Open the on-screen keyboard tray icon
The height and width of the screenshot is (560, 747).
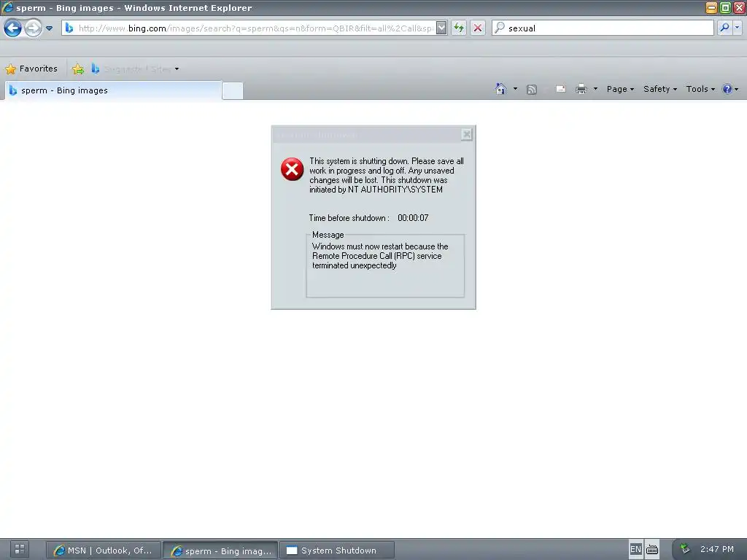point(651,550)
